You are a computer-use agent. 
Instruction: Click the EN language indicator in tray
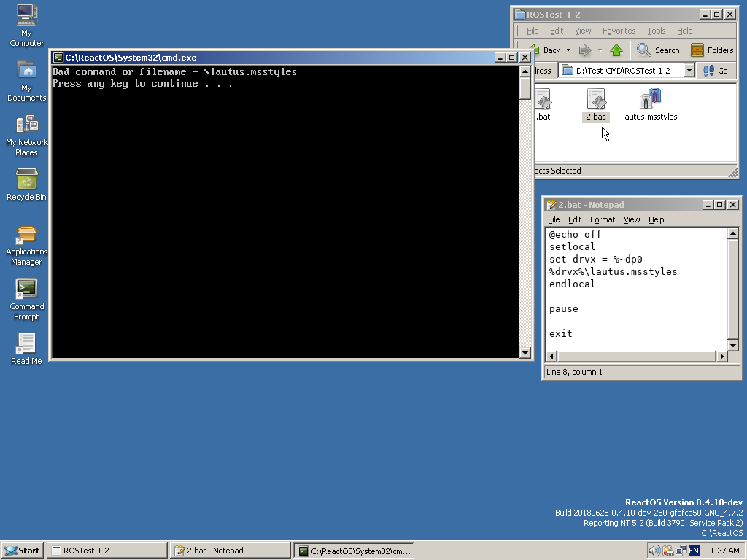694,551
